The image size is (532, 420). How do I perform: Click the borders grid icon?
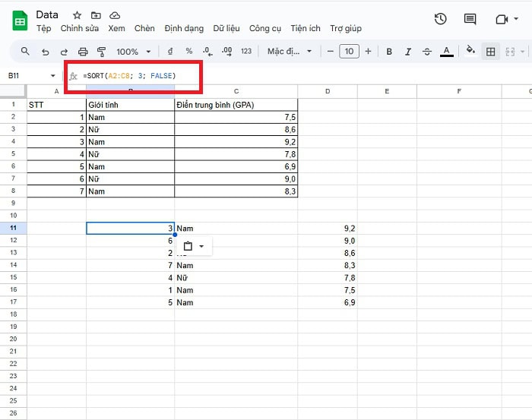pyautogui.click(x=491, y=52)
